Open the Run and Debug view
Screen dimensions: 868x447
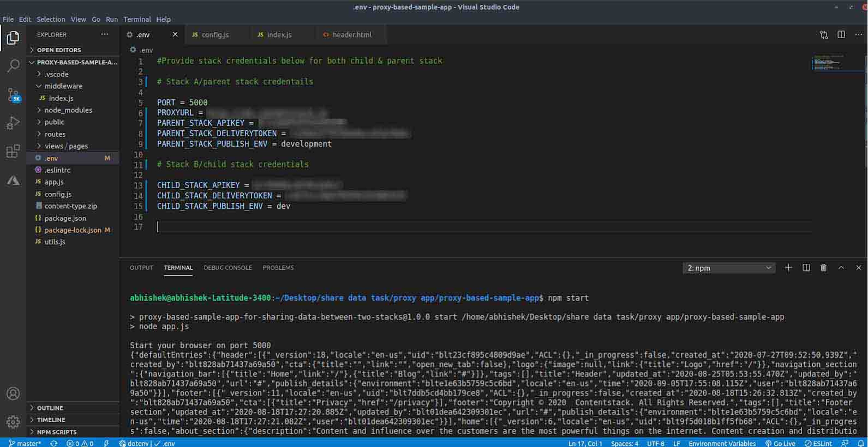point(13,123)
